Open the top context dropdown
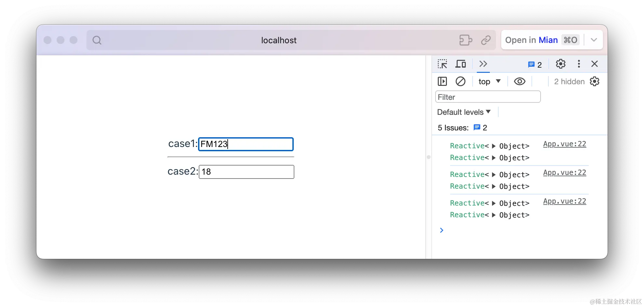644x307 pixels. click(x=490, y=82)
